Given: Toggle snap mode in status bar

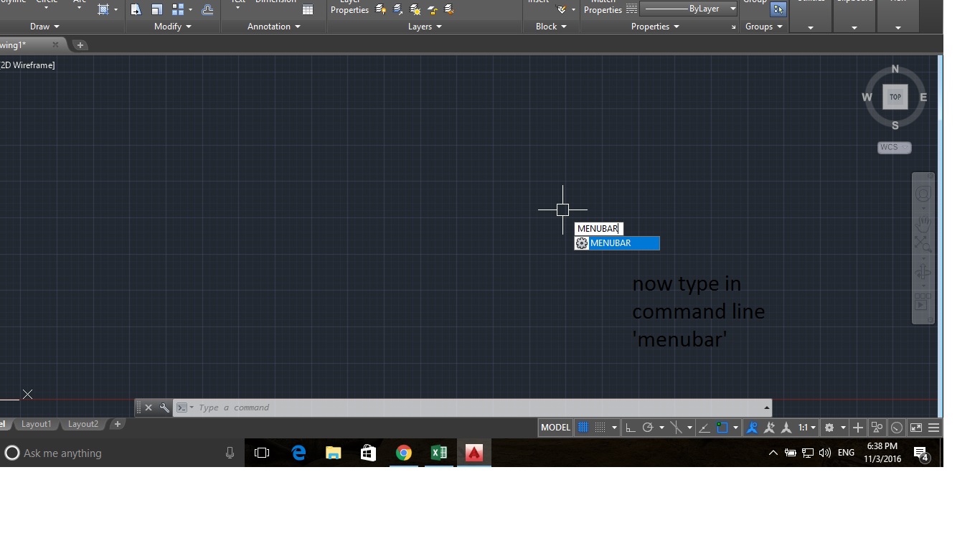Looking at the screenshot, I should pyautogui.click(x=600, y=428).
